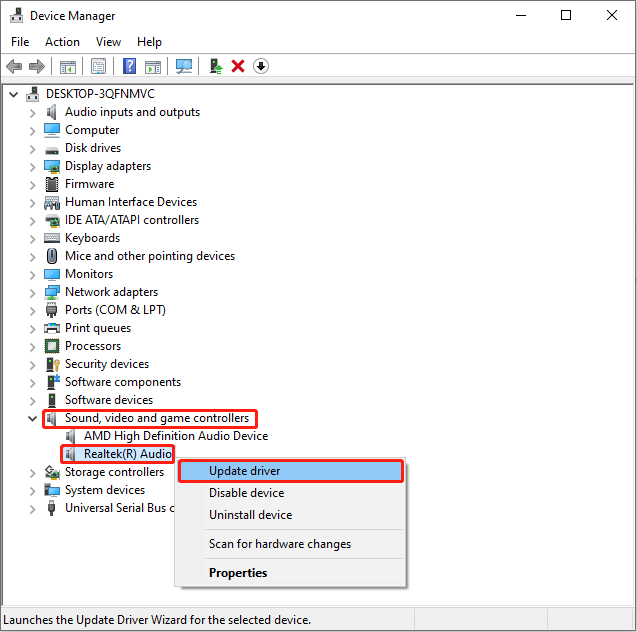Select the Processors tree item
Viewport: 637px width, 632px height.
click(x=93, y=346)
